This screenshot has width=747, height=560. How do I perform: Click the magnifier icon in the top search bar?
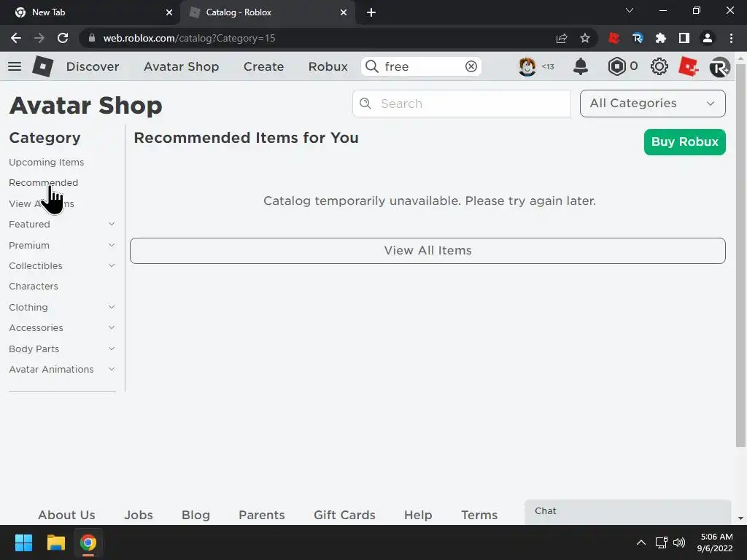coord(372,66)
